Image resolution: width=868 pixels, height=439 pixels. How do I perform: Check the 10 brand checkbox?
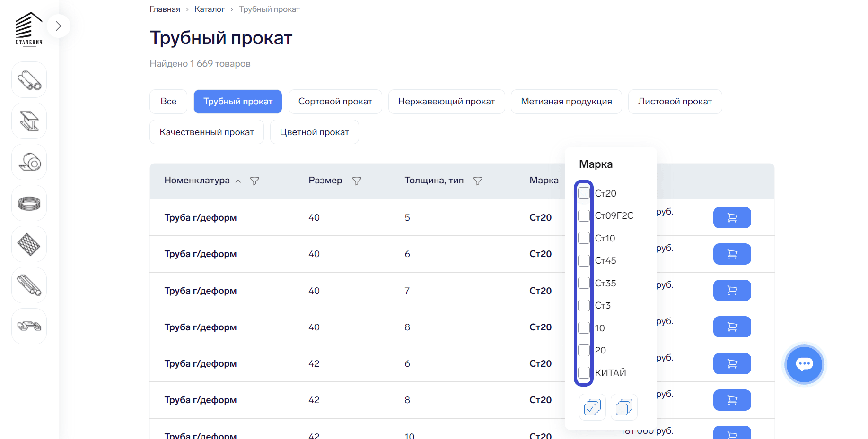tap(584, 327)
